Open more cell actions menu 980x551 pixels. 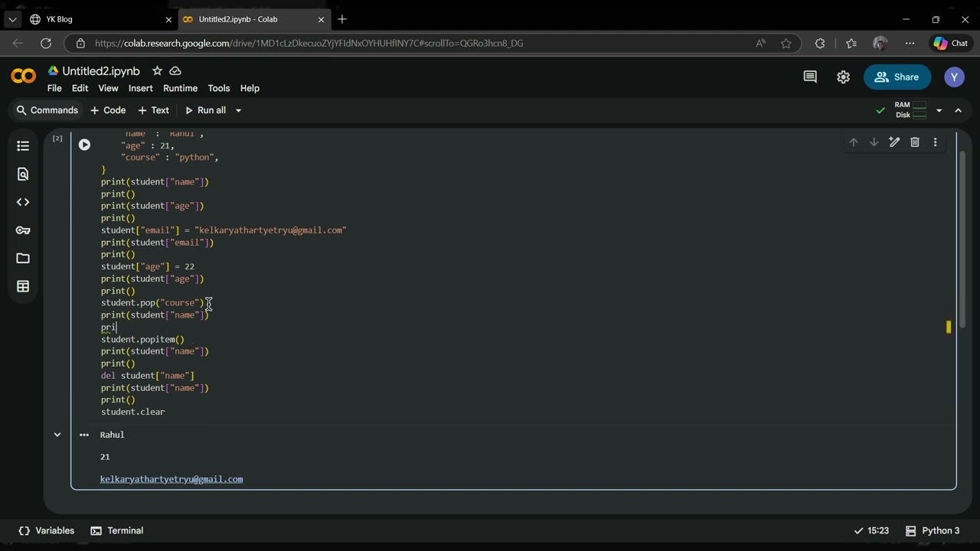(935, 142)
